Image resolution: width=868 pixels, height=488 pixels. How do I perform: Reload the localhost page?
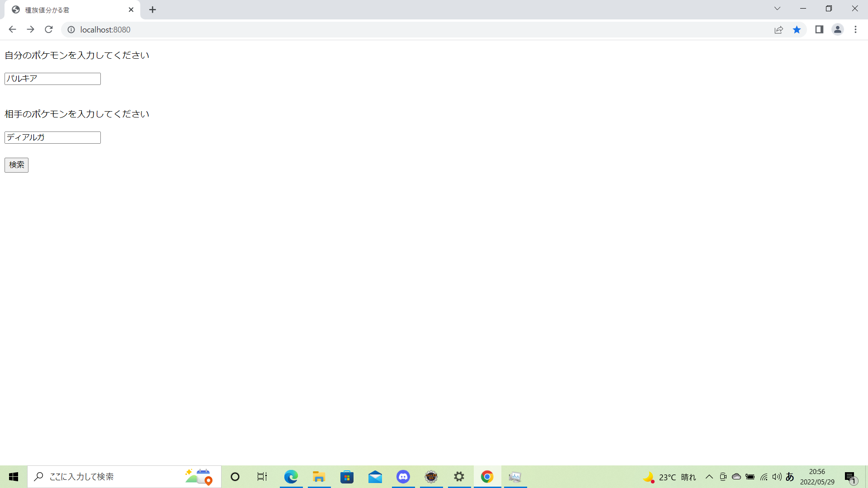coord(49,29)
